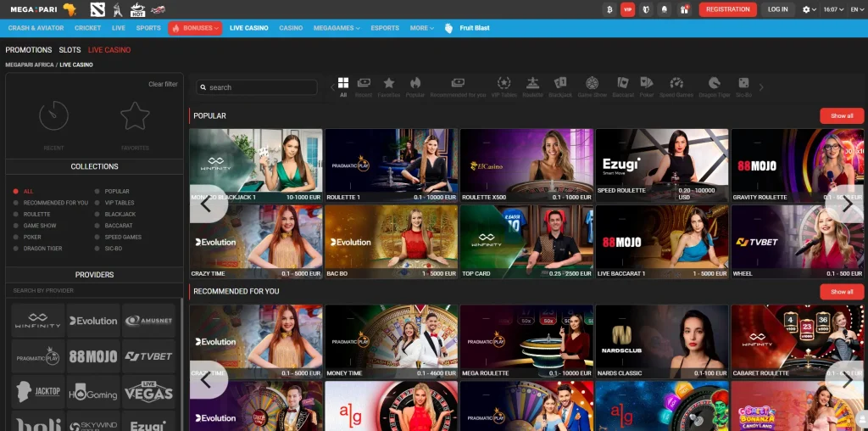Open the EN language selector
The width and height of the screenshot is (868, 431).
pyautogui.click(x=856, y=9)
